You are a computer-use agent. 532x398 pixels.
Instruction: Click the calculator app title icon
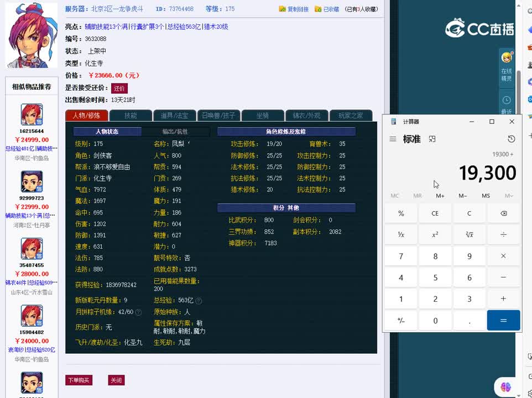pos(394,122)
